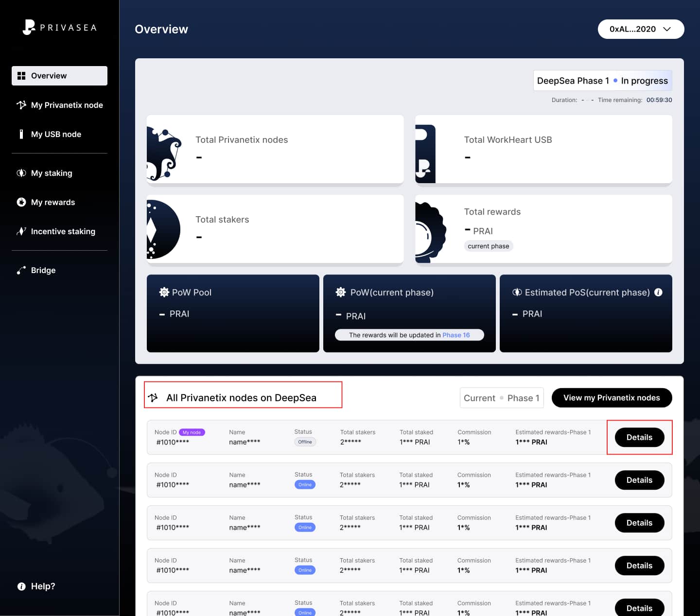Click the My rewards star icon
The height and width of the screenshot is (616, 700).
[x=21, y=202]
